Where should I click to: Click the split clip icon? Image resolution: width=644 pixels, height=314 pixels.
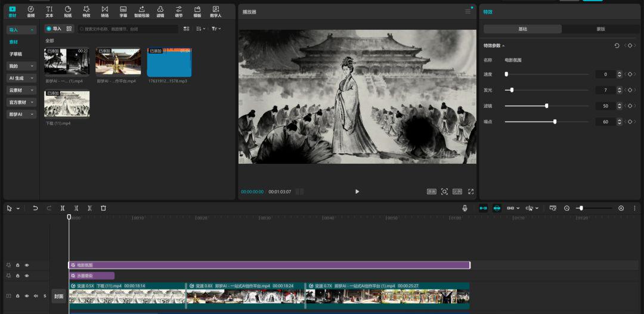point(63,209)
